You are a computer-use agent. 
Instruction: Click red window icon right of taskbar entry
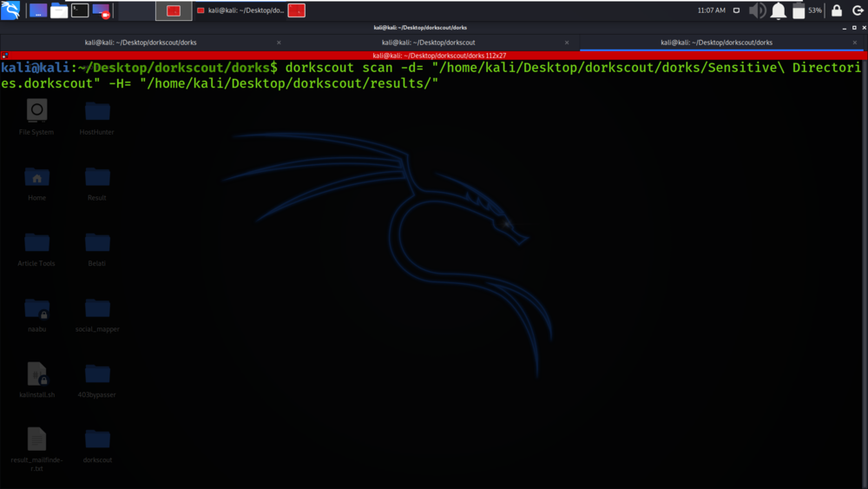click(296, 10)
